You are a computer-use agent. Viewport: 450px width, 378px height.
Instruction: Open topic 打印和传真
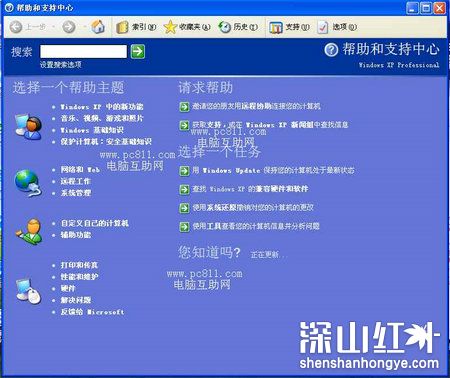coord(79,265)
